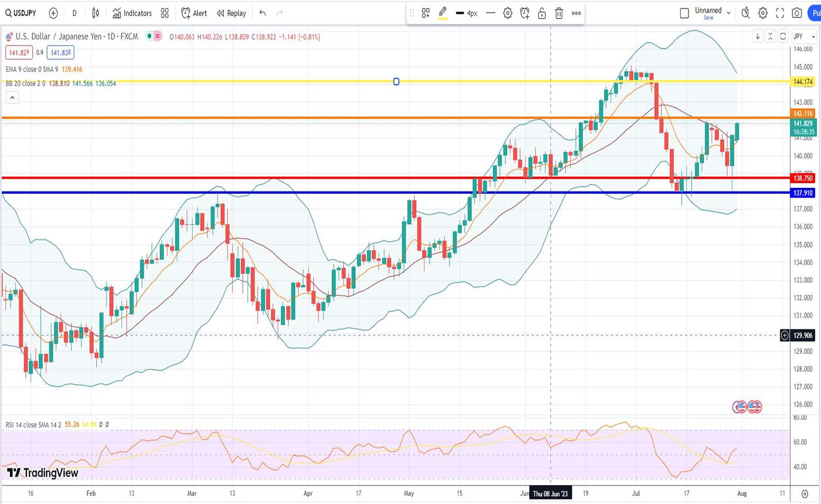Click the add symbol plus icon
The image size is (821, 504).
pos(53,13)
